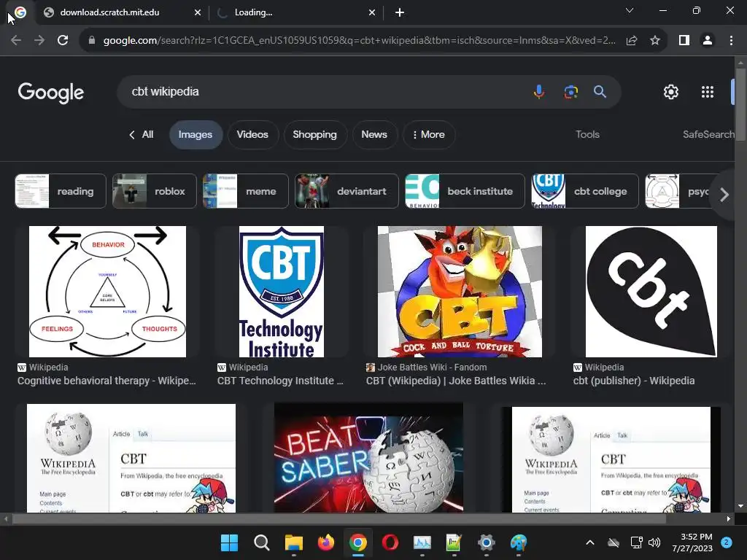Launch Opera from taskbar
The image size is (747, 560).
point(390,542)
